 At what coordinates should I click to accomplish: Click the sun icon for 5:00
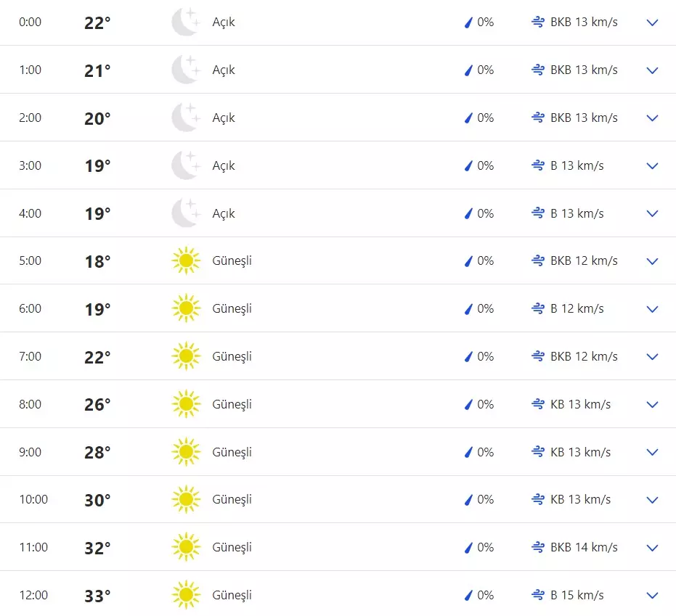pyautogui.click(x=185, y=260)
